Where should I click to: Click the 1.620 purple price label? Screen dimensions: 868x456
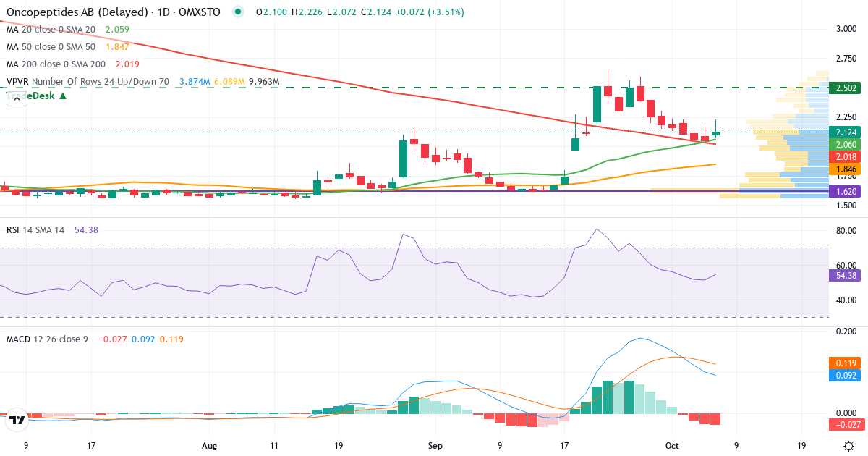tap(846, 192)
